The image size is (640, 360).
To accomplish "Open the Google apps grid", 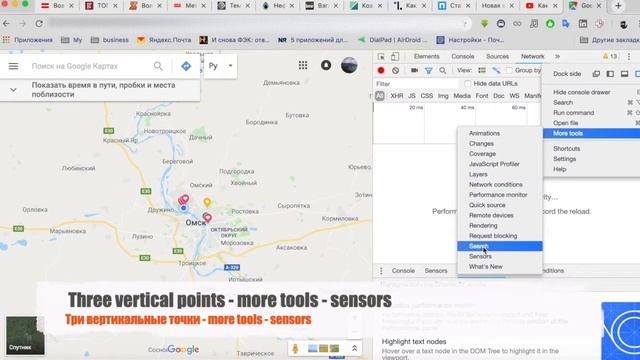I will [x=303, y=65].
